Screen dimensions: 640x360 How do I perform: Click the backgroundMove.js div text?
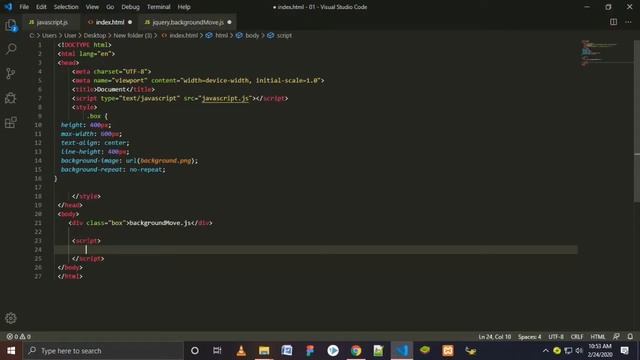tap(160, 223)
